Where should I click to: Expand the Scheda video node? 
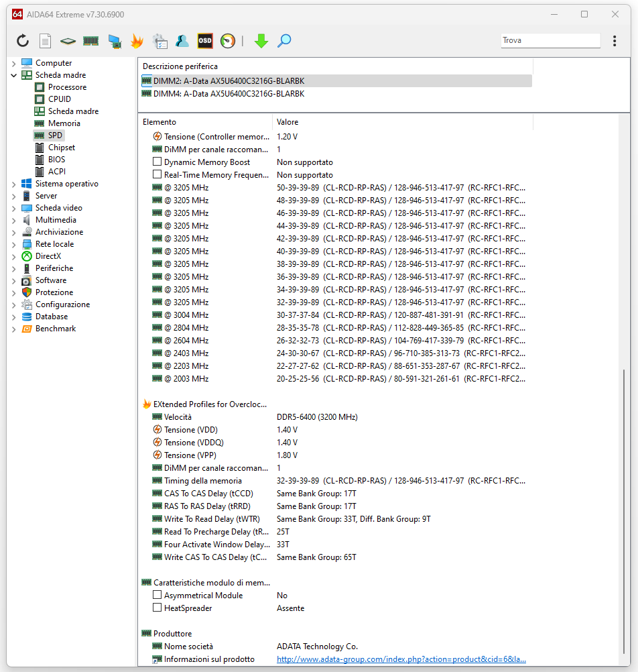(x=13, y=209)
